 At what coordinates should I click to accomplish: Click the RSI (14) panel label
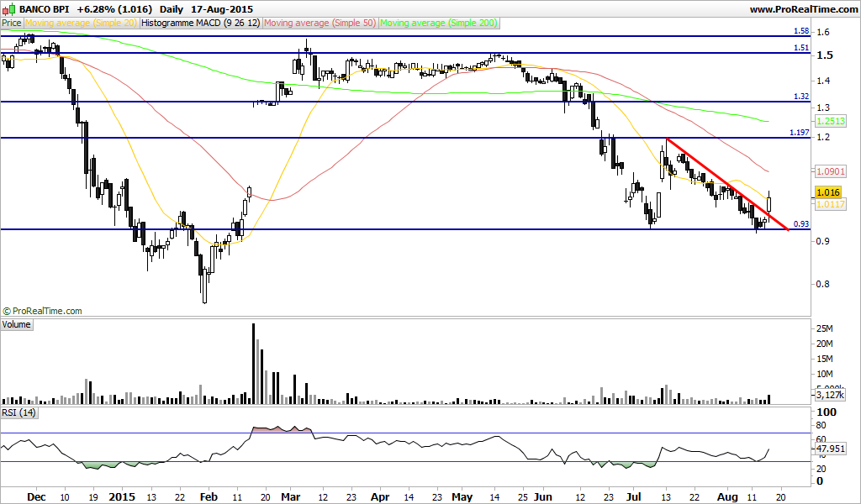19,412
